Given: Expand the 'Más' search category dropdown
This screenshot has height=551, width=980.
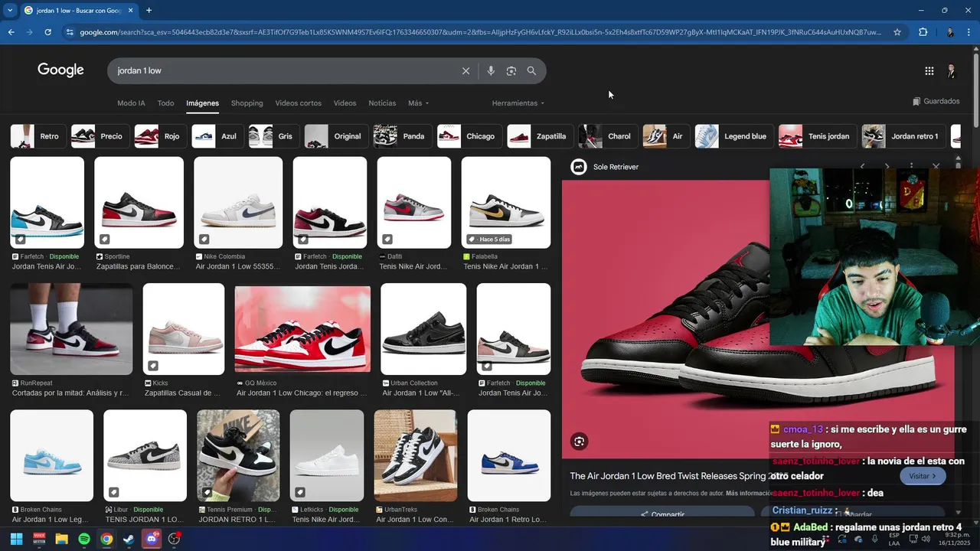Looking at the screenshot, I should coord(418,103).
